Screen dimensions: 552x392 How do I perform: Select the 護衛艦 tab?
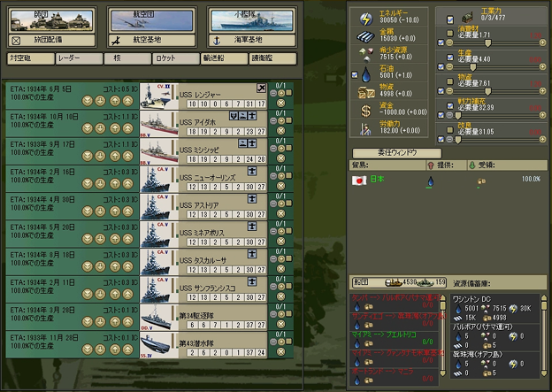[x=272, y=58]
